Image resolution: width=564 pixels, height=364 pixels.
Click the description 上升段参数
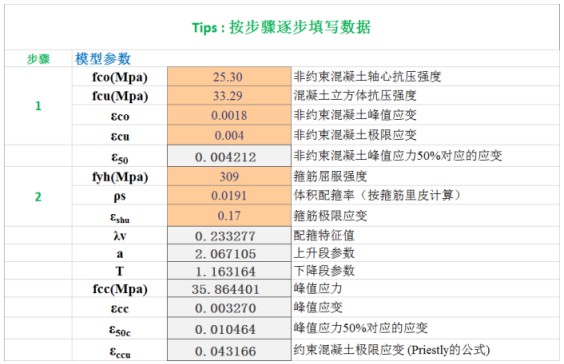pyautogui.click(x=324, y=253)
